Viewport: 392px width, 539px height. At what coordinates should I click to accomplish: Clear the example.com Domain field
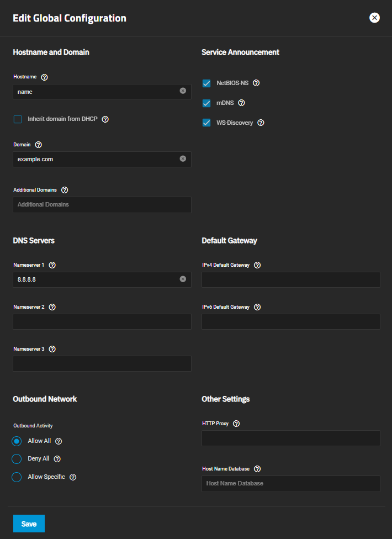click(183, 158)
